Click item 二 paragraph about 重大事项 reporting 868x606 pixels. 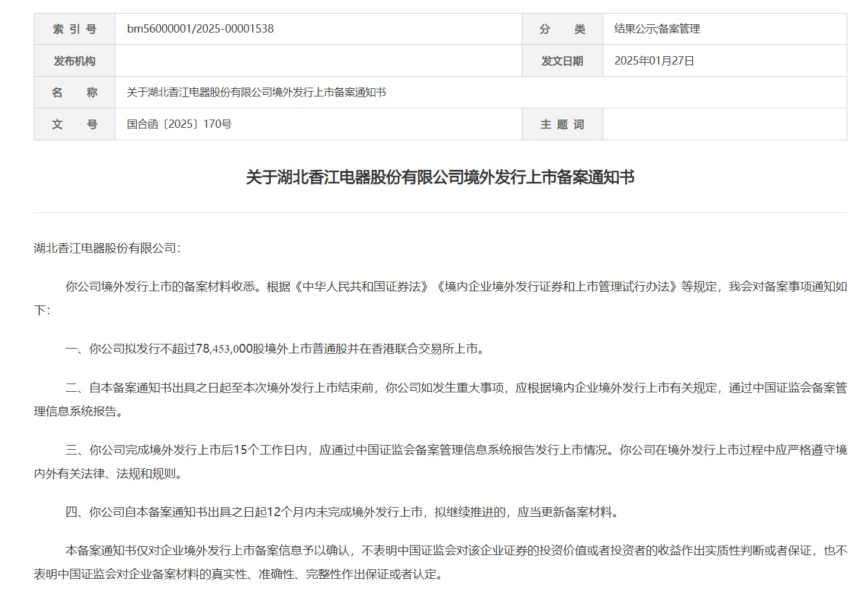(441, 399)
